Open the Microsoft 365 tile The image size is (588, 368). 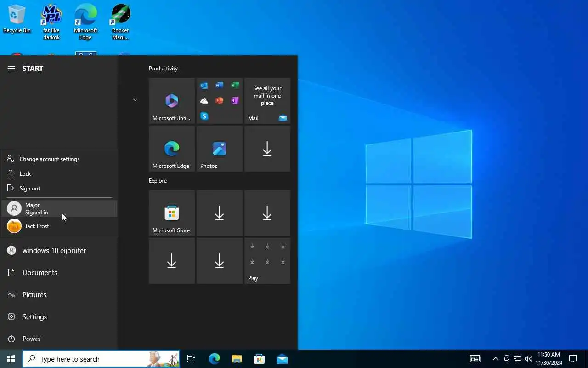172,101
